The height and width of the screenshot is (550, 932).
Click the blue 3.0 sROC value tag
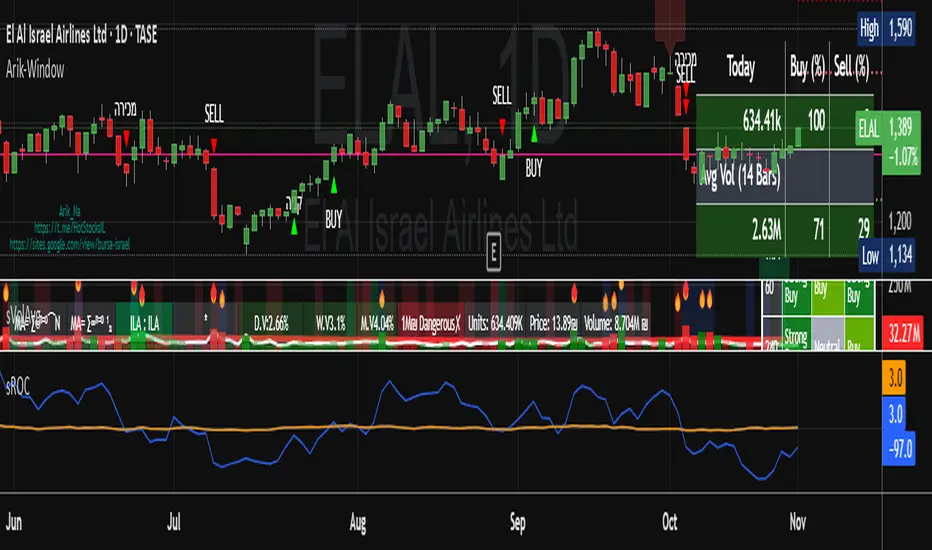(x=895, y=413)
